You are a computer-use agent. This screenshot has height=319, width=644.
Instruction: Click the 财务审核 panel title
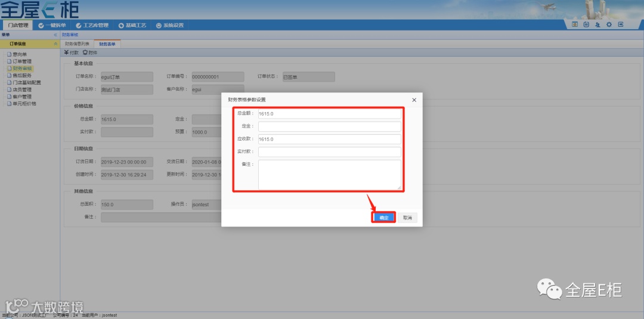pyautogui.click(x=70, y=35)
